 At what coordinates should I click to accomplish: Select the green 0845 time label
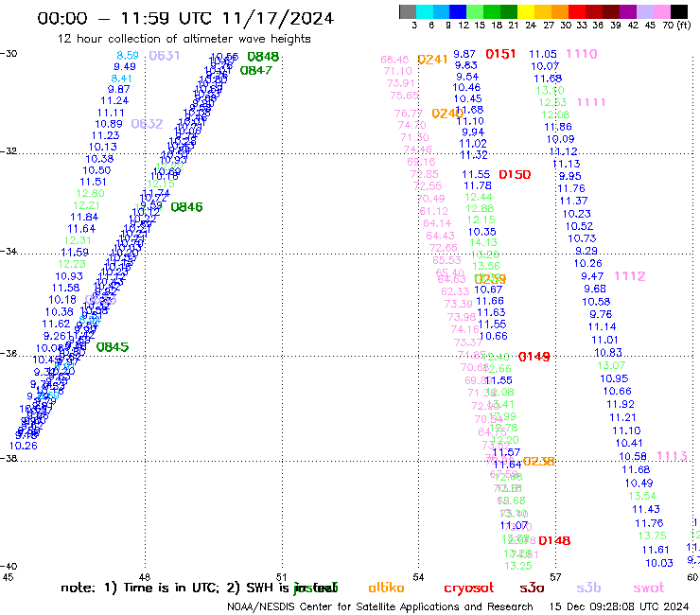point(113,347)
